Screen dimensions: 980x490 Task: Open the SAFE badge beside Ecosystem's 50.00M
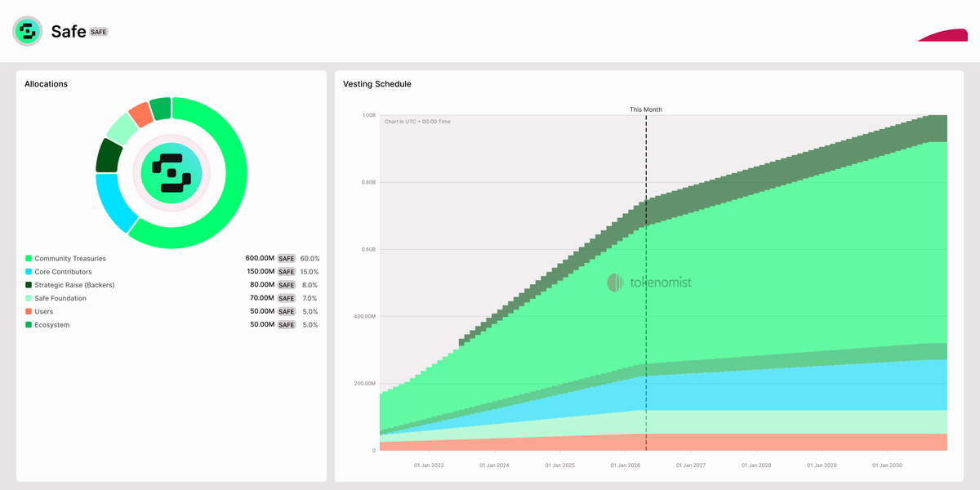pyautogui.click(x=286, y=324)
